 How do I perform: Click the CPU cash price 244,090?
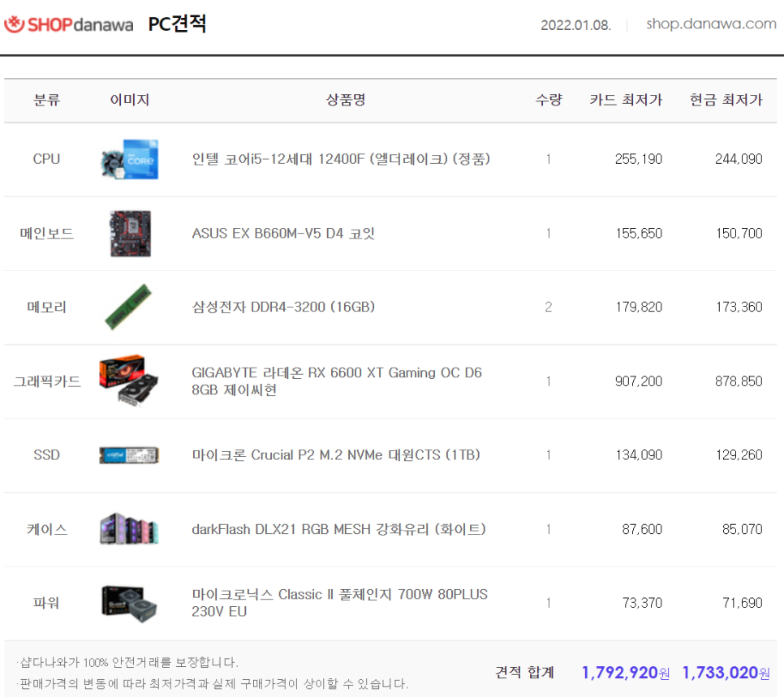739,159
